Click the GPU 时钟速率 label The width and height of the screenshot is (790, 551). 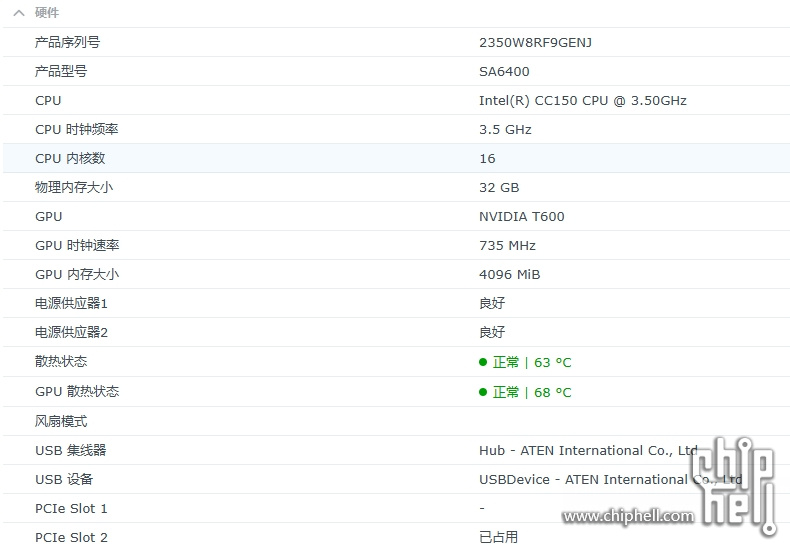(x=77, y=245)
